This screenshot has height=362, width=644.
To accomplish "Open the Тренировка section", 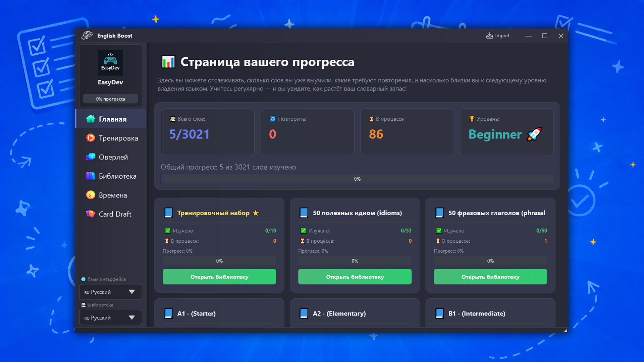I will coord(111,138).
